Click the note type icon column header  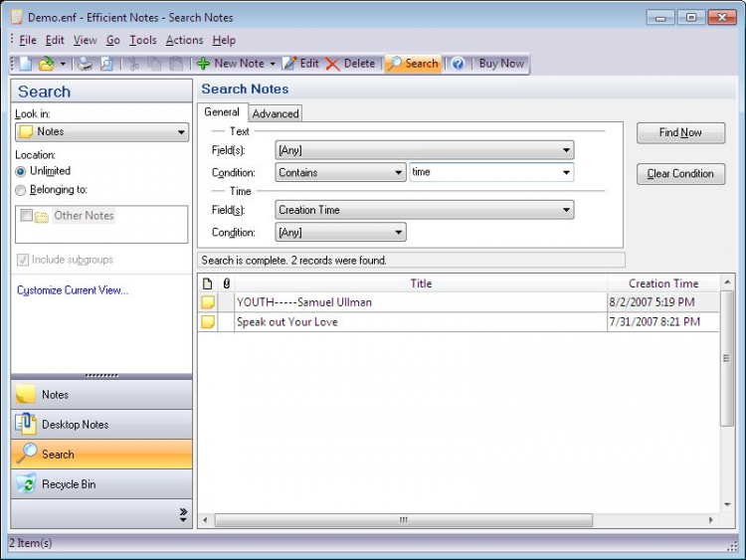pyautogui.click(x=208, y=283)
